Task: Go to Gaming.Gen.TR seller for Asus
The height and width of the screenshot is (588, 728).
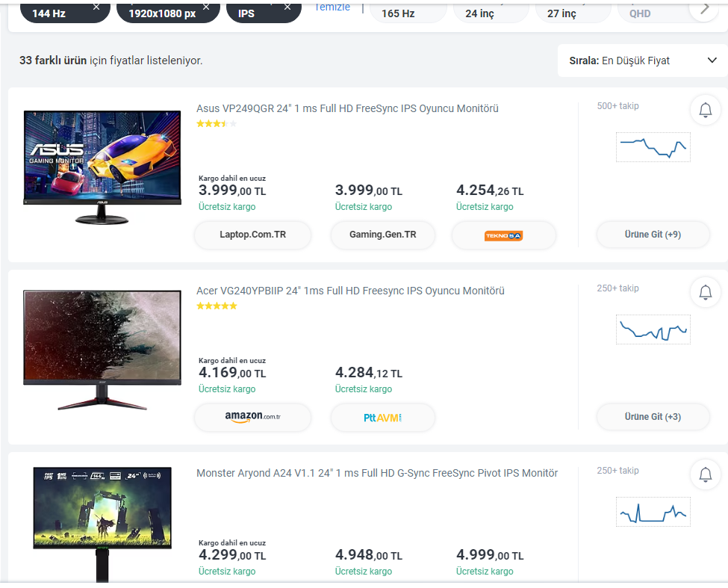Action: [382, 235]
